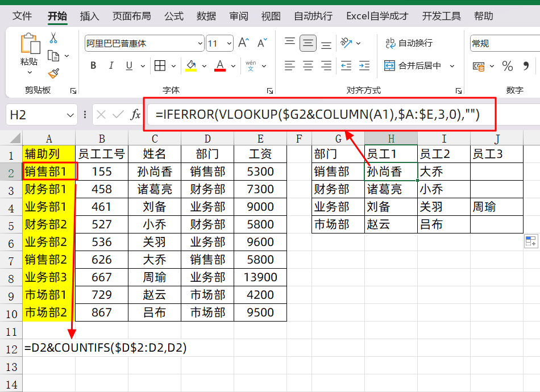The width and height of the screenshot is (540, 392).
Task: Click 自动换行 wrap text button
Action: [x=409, y=43]
